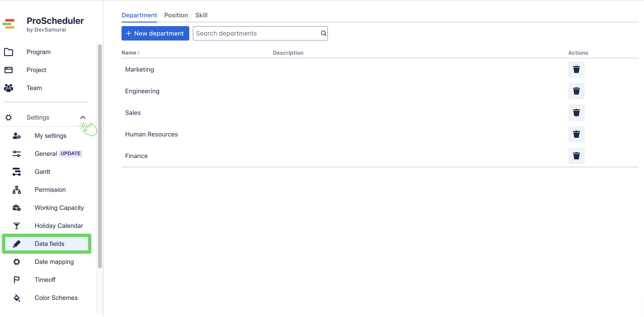Open General settings

pos(46,154)
